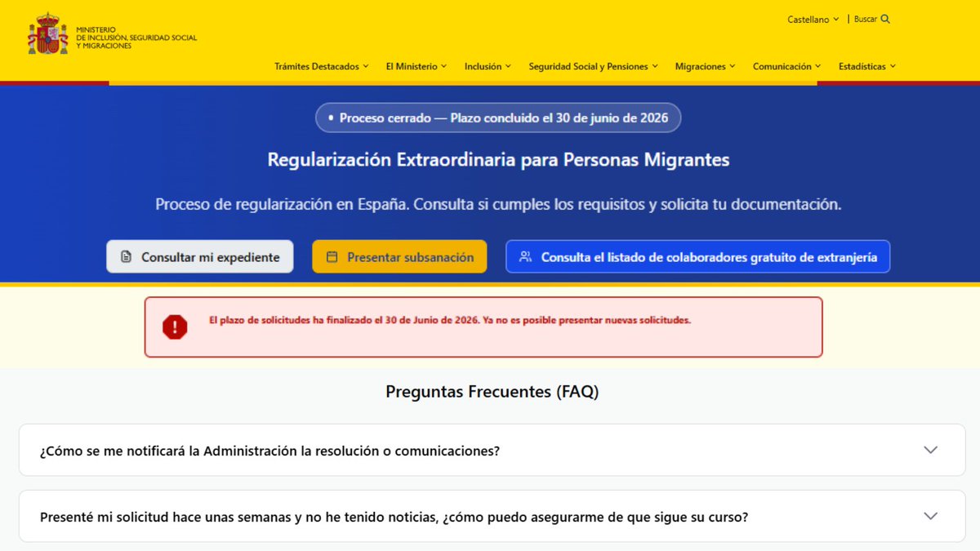Screen dimensions: 980x551
Task: Click the Proceso cerrado status badge
Action: point(498,118)
